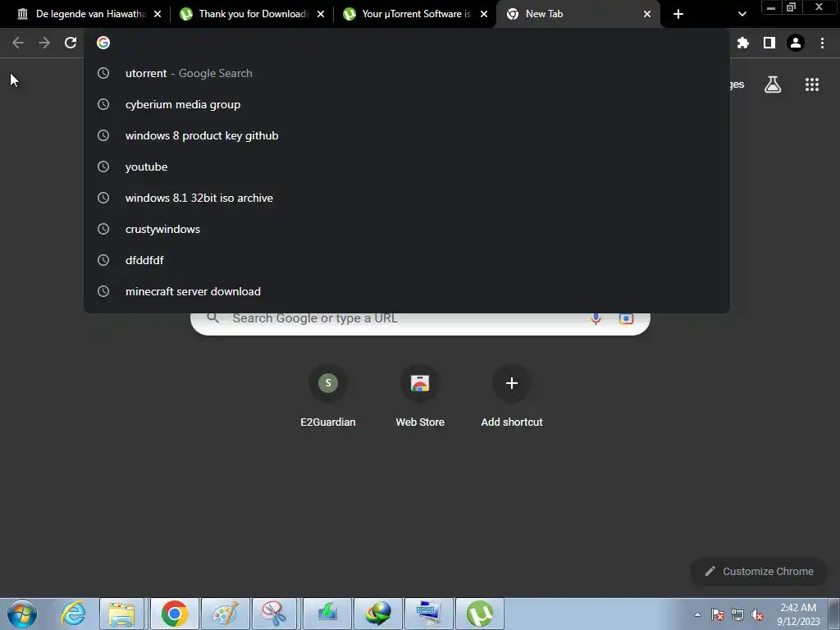Open the Search Labs flask icon
840x630 pixels.
pyautogui.click(x=773, y=84)
